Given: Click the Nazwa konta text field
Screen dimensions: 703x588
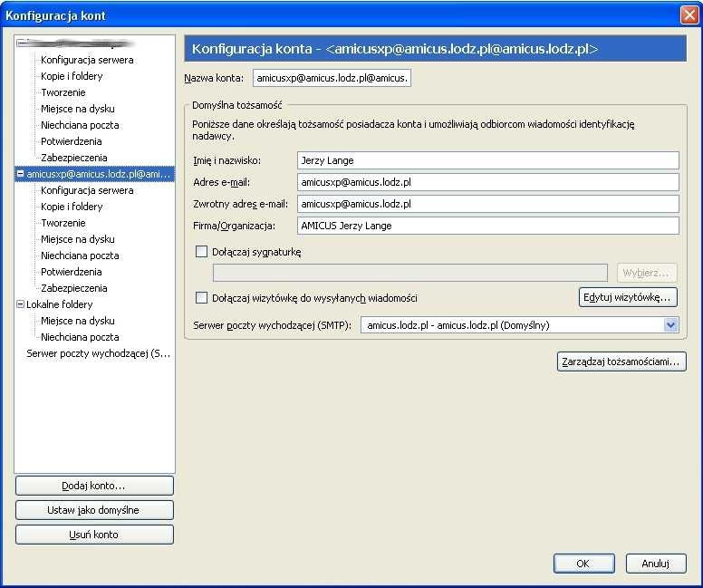Looking at the screenshot, I should click(x=332, y=79).
